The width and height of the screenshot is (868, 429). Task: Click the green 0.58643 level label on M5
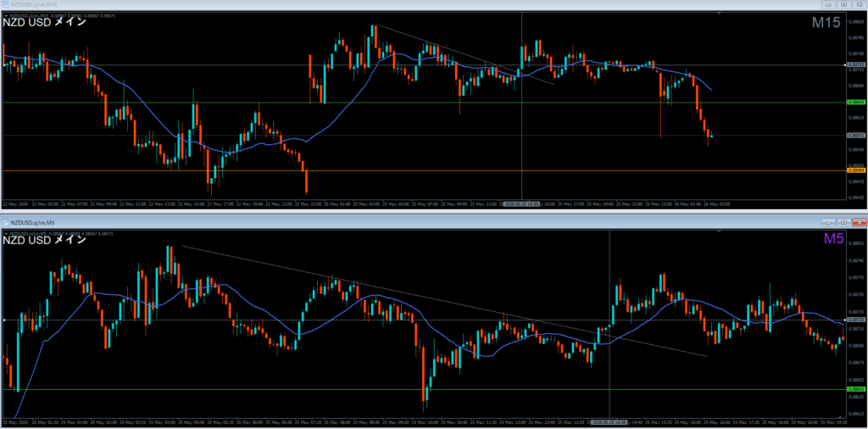855,389
